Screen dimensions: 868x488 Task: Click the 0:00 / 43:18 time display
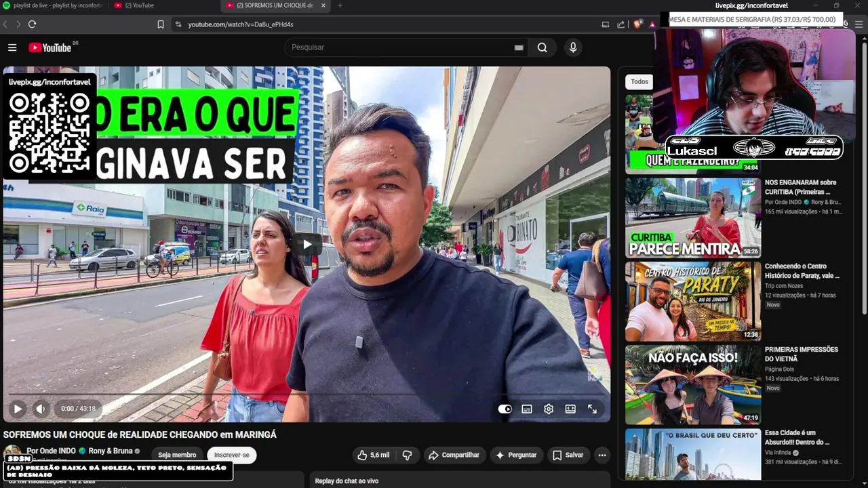[x=78, y=409]
